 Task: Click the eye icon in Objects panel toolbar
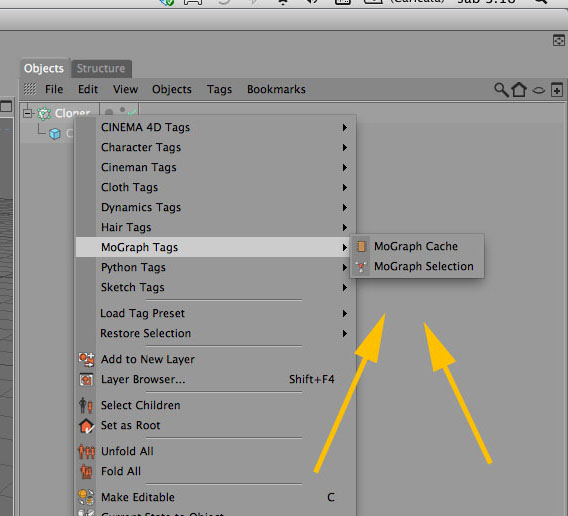(x=539, y=90)
